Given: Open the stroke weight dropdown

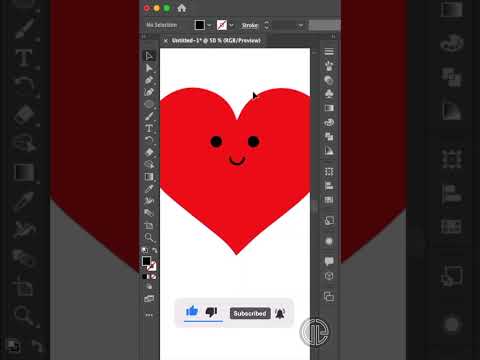Looking at the screenshot, I should click(301, 25).
